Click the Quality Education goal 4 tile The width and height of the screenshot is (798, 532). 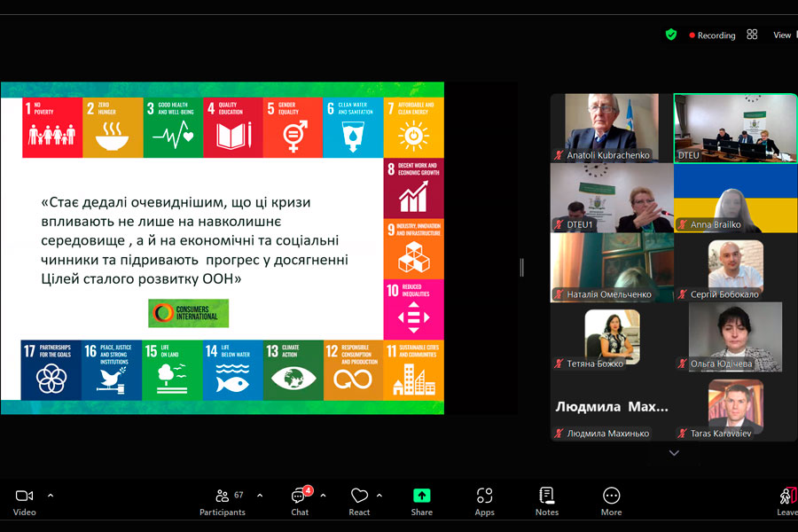click(x=233, y=128)
